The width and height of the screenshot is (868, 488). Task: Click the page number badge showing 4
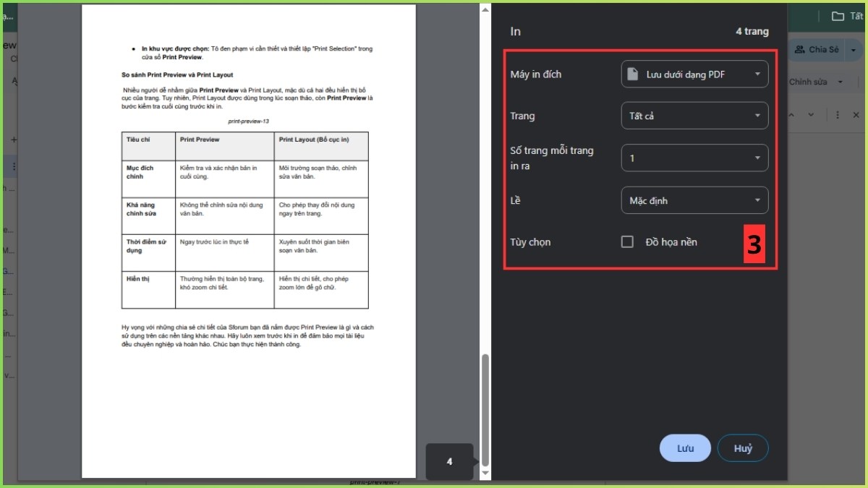pos(450,461)
